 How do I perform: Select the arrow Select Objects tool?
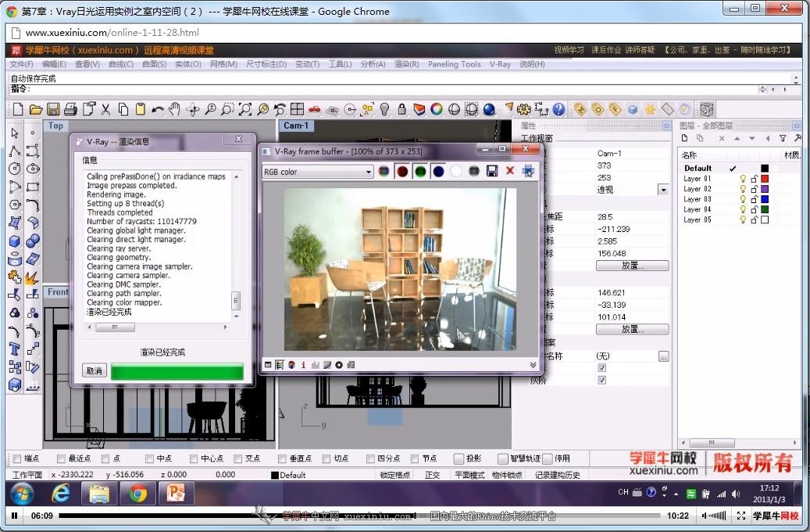[15, 133]
